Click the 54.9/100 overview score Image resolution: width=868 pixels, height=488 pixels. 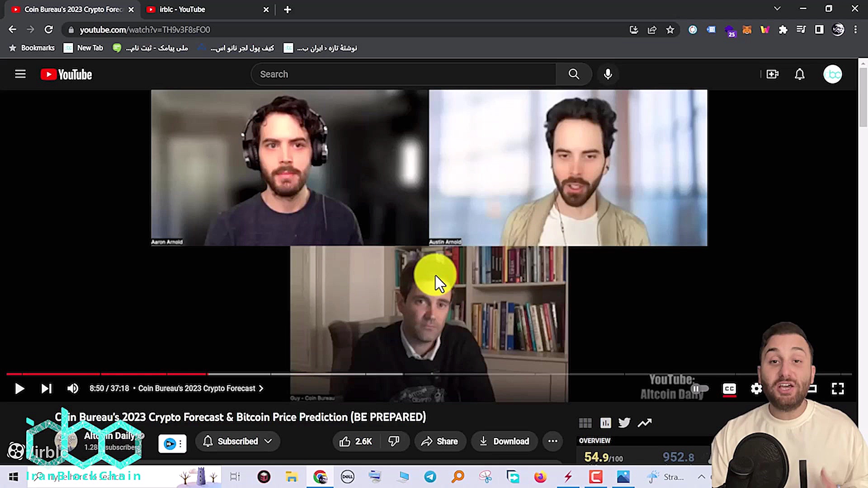604,457
